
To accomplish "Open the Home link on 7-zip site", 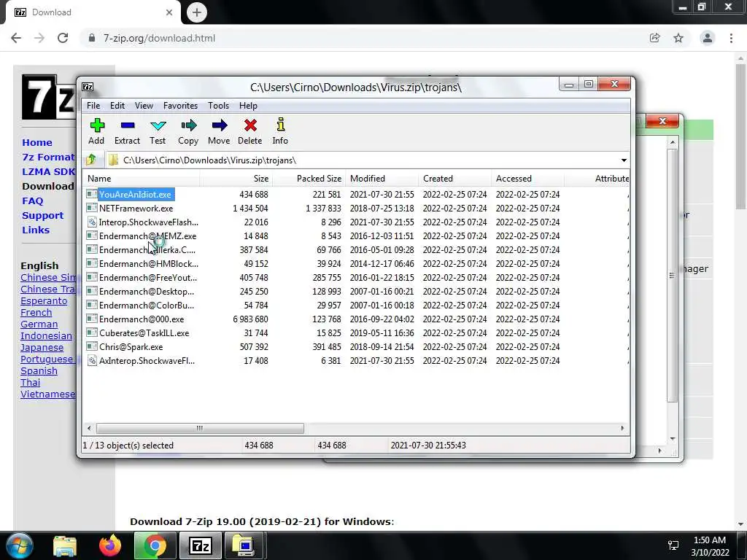I will coord(37,142).
